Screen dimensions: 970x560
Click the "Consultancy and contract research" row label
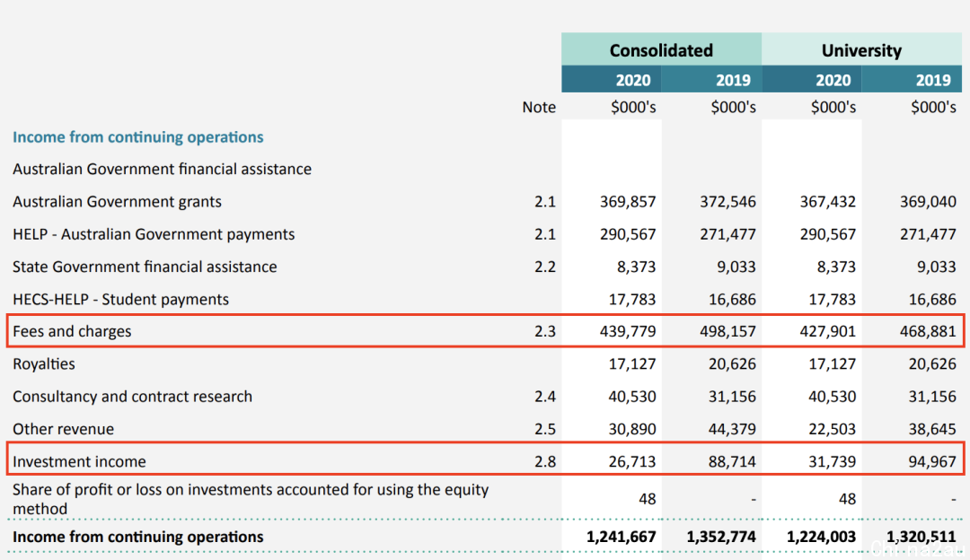point(132,396)
